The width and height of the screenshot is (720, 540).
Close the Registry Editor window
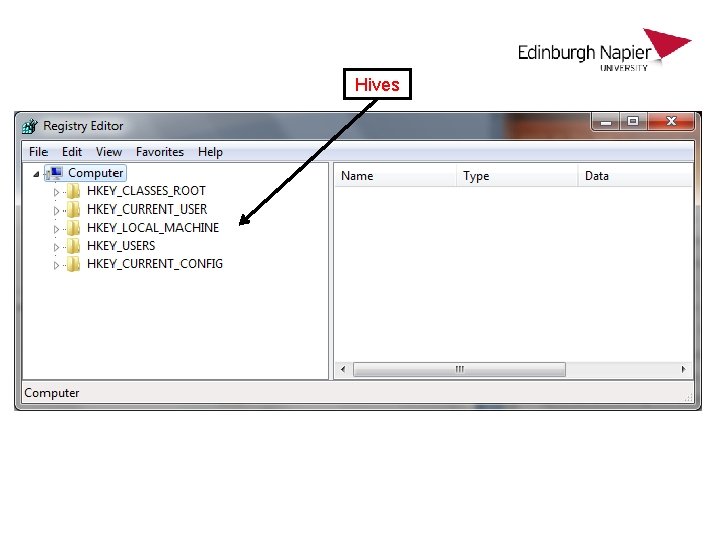click(x=671, y=122)
